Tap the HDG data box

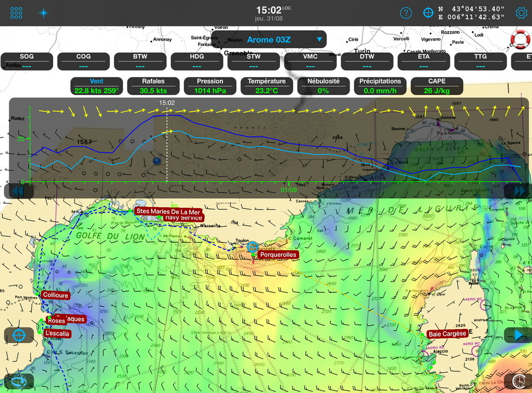[x=197, y=61]
